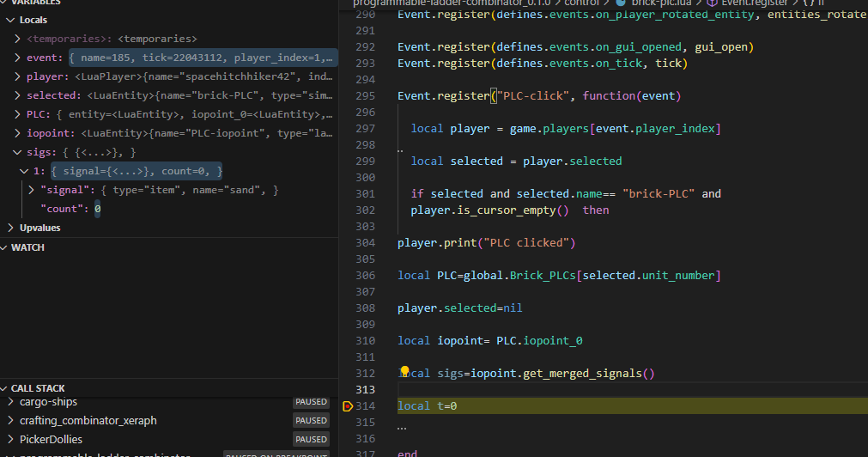Click the breakpoint arrow on line 314
Screen dimensions: 868x457
click(347, 405)
